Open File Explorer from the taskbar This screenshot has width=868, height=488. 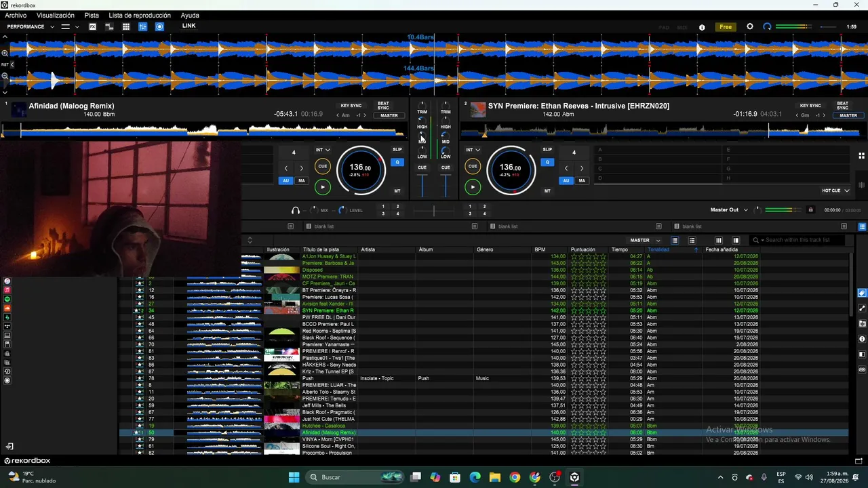(x=495, y=477)
